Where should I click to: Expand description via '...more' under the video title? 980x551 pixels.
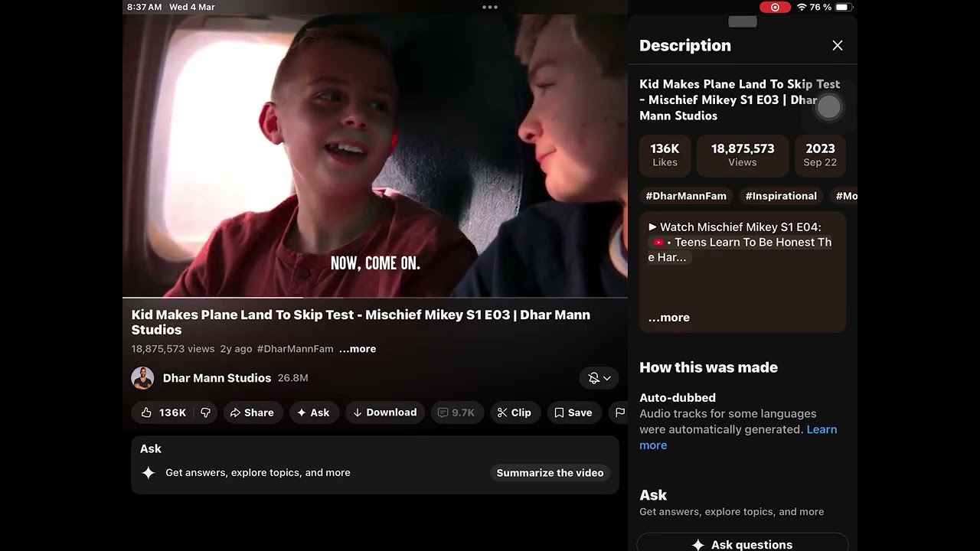point(358,349)
